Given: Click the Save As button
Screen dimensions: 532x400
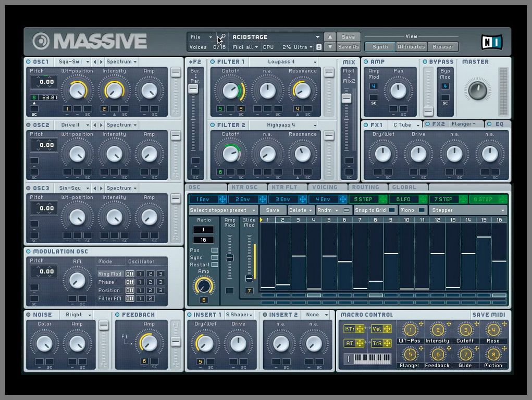Looking at the screenshot, I should coord(348,47).
